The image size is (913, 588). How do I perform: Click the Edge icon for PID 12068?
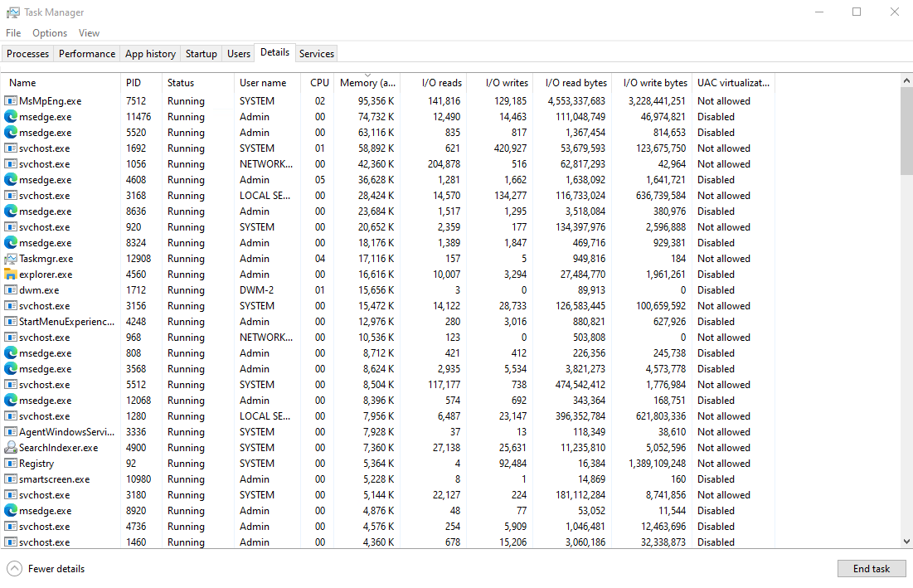tap(11, 400)
